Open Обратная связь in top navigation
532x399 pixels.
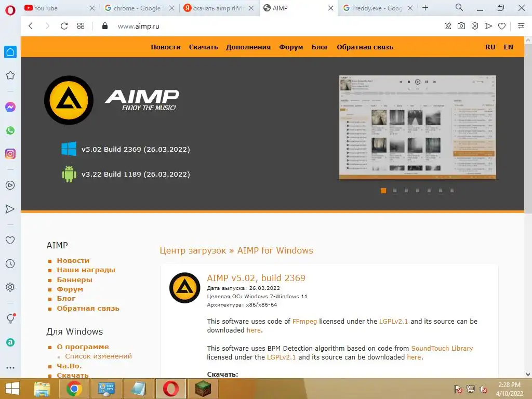coord(365,47)
